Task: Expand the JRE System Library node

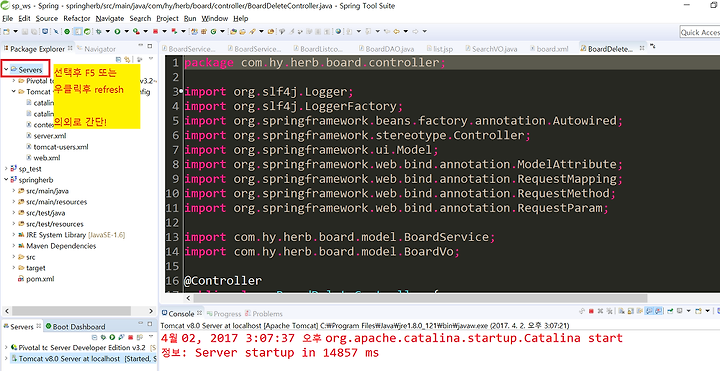Action: (14, 235)
